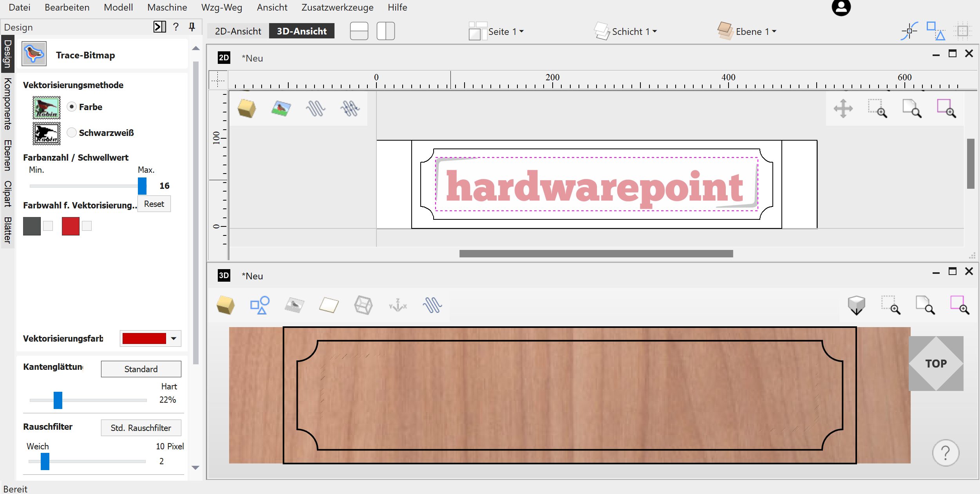Click view orientation cube icon in 3D view
This screenshot has height=494, width=980.
click(856, 305)
